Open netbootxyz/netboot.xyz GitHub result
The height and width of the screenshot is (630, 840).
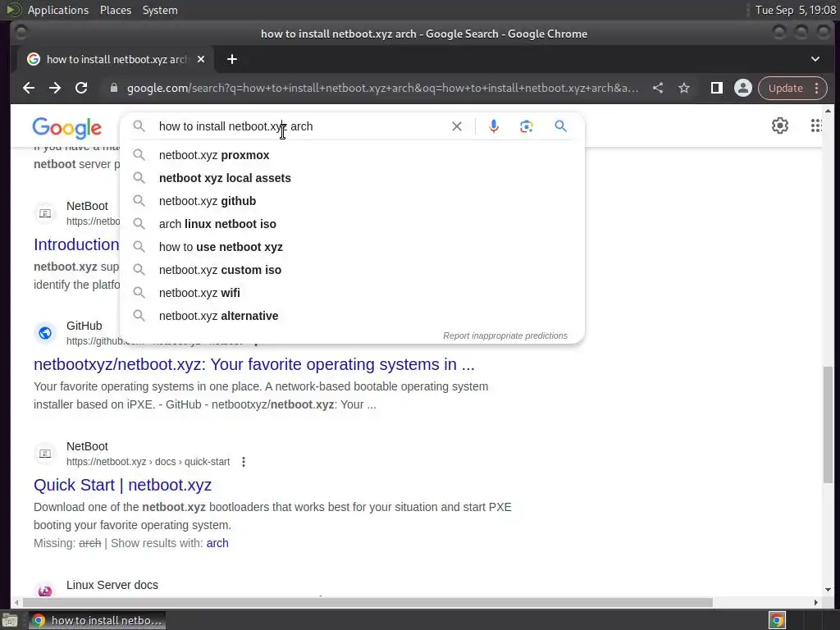point(254,364)
